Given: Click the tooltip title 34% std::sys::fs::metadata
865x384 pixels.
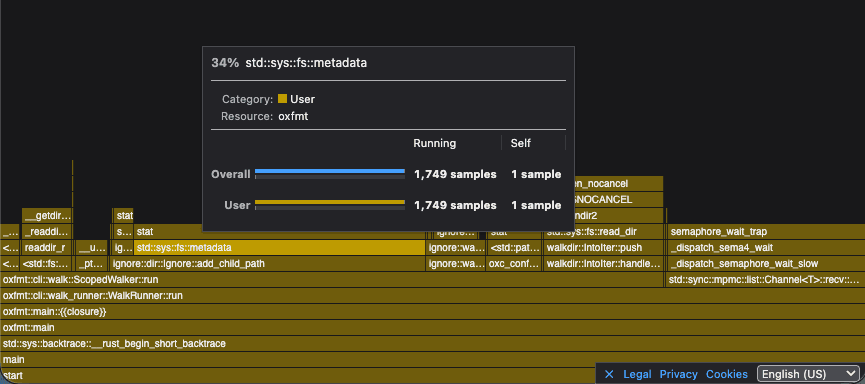Looking at the screenshot, I should tap(289, 63).
